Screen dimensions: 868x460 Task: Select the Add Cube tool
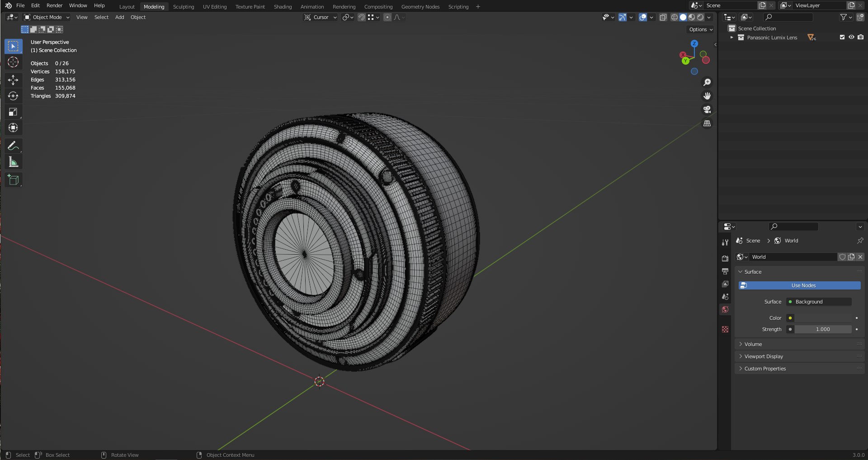[13, 180]
